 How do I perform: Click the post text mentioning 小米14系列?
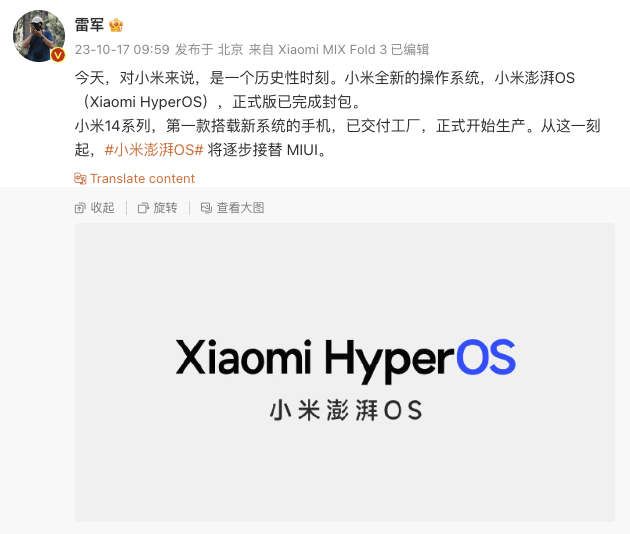(x=338, y=138)
